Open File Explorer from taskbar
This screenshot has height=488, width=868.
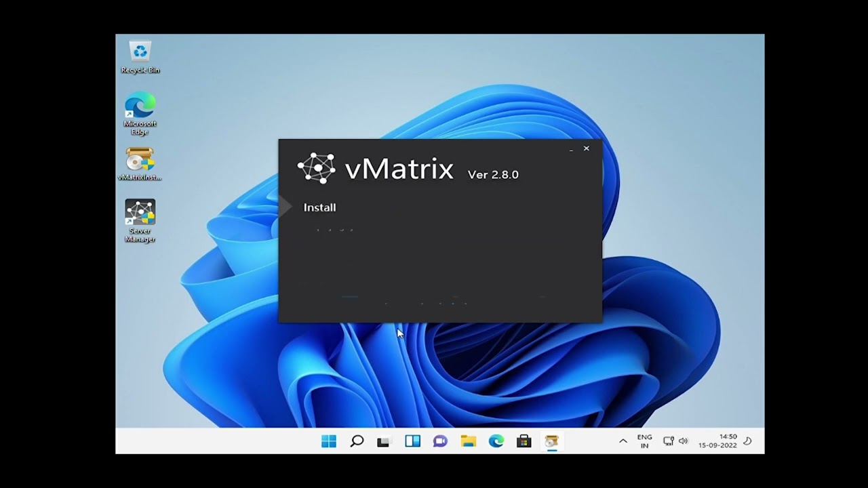[468, 441]
